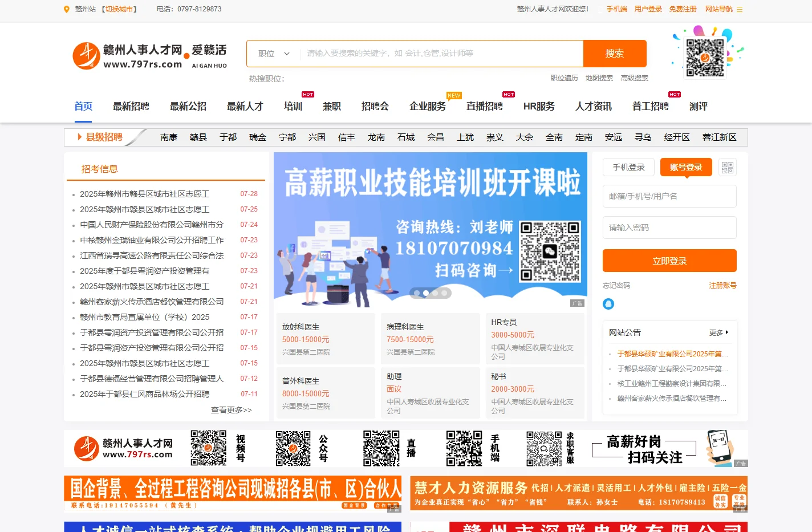
Task: Select 南康 county filter
Action: [x=169, y=137]
